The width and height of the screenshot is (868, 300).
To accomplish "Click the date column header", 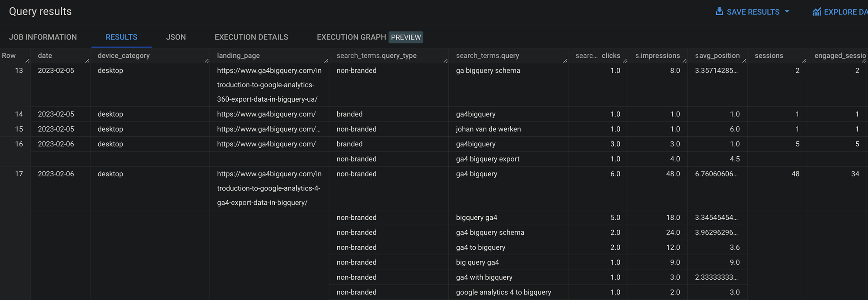I will point(45,56).
